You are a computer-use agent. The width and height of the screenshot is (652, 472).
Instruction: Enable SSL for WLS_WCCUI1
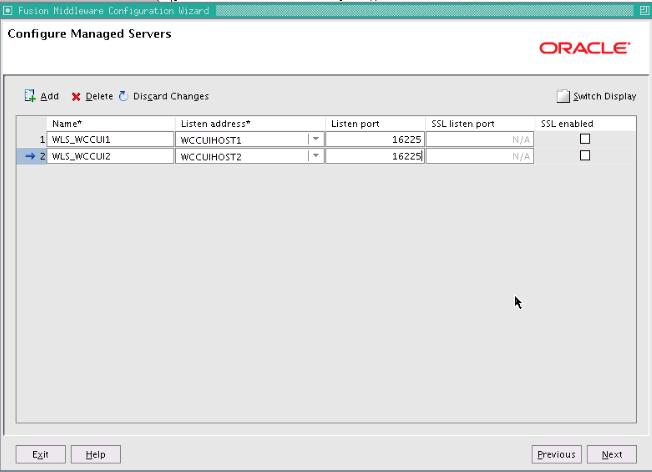coord(585,139)
